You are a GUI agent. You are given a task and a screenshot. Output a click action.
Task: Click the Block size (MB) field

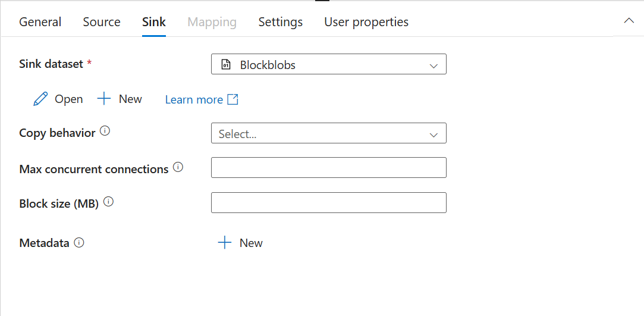(328, 203)
